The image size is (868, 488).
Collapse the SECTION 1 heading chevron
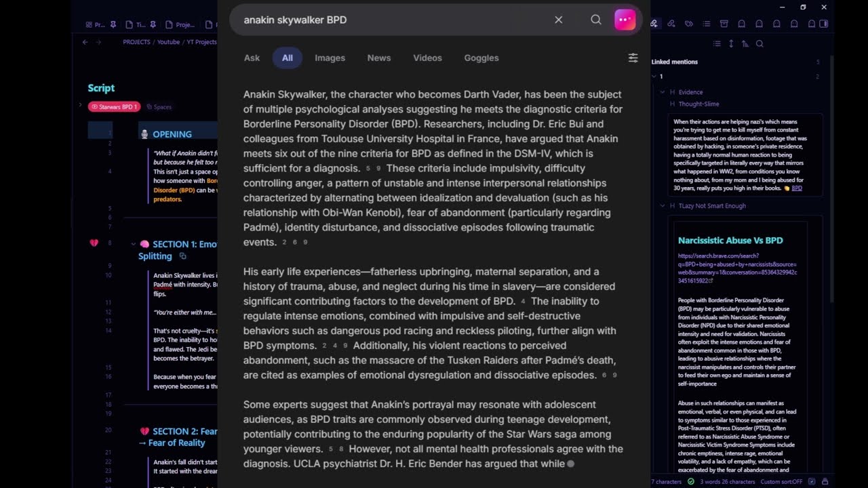(x=134, y=244)
